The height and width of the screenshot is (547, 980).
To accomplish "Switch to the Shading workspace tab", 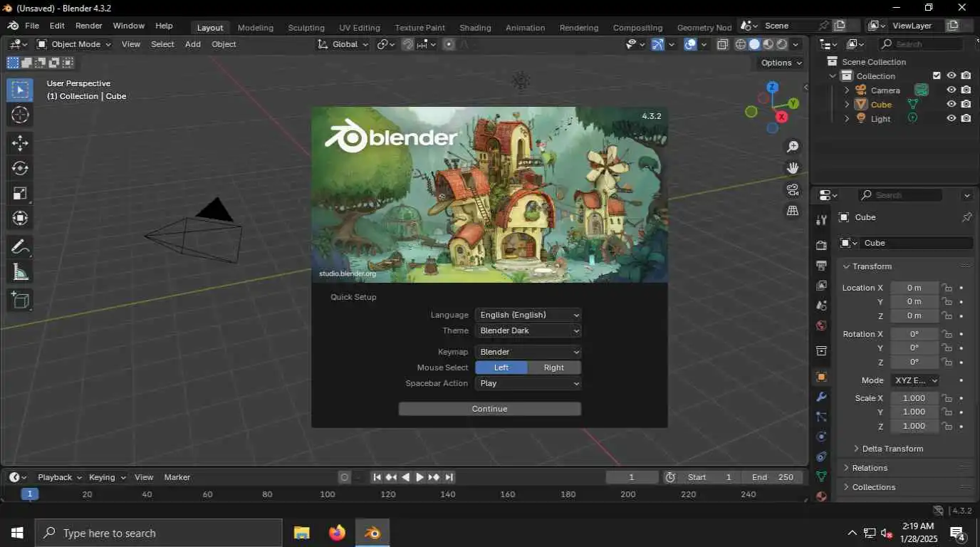I will (x=475, y=28).
